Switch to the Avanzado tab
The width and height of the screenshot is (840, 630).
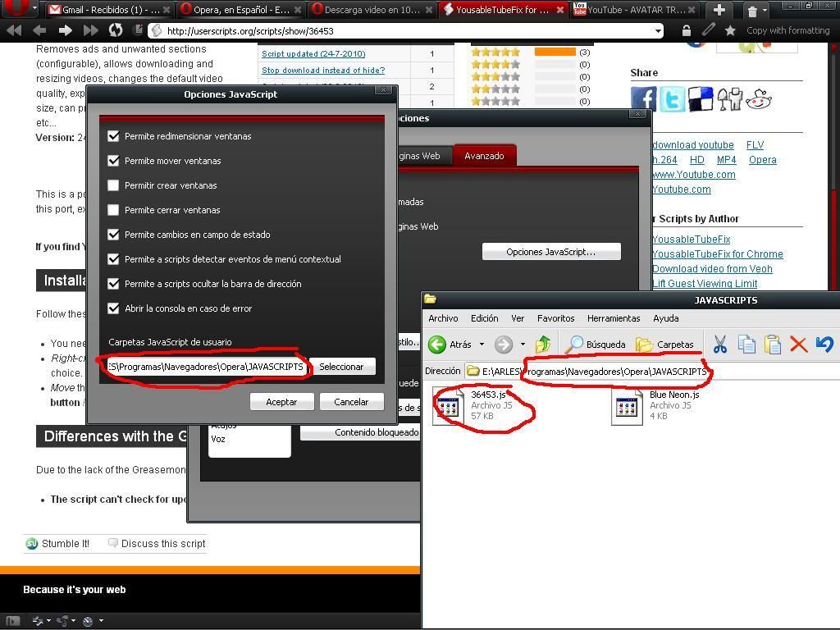pos(484,156)
